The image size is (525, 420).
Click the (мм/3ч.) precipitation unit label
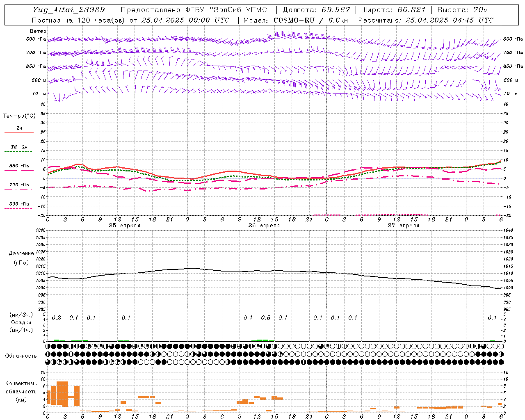coord(21,315)
